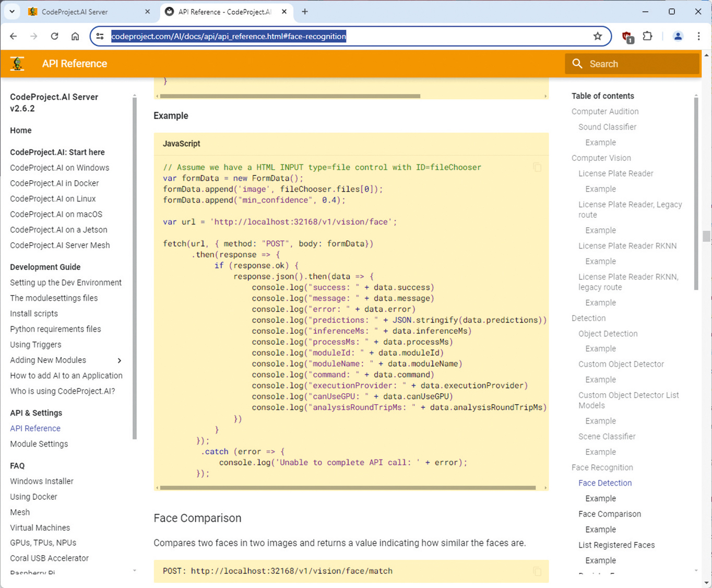Viewport: 712px width, 588px height.
Task: Open Python requirements files page
Action: [x=55, y=329]
